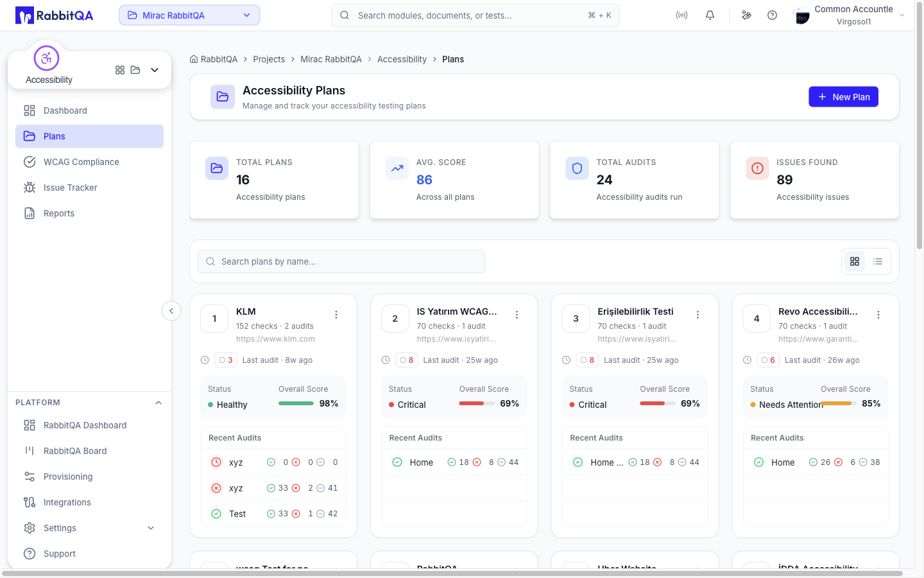Open Integrations in the platform menu
Screen dimensions: 924x578
[x=89, y=502]
